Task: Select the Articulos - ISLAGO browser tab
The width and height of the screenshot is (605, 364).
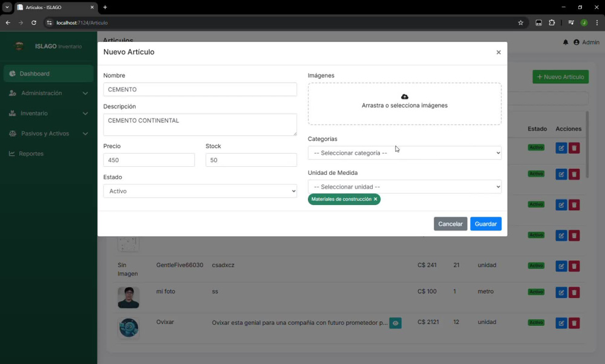Action: (55, 7)
